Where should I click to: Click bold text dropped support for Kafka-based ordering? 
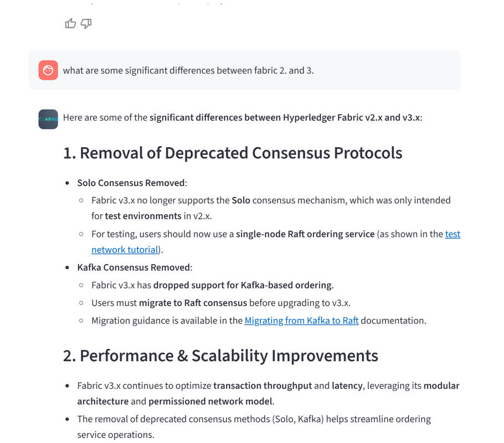coord(243,285)
